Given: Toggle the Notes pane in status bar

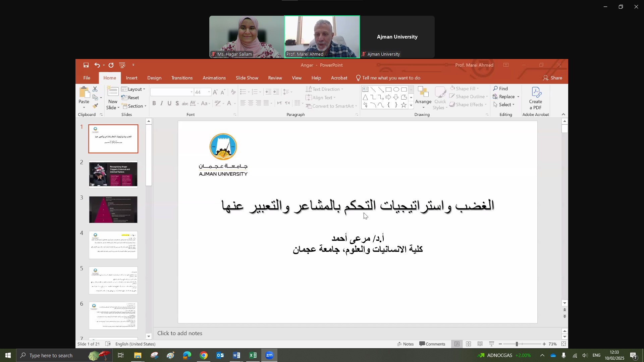Looking at the screenshot, I should (406, 344).
